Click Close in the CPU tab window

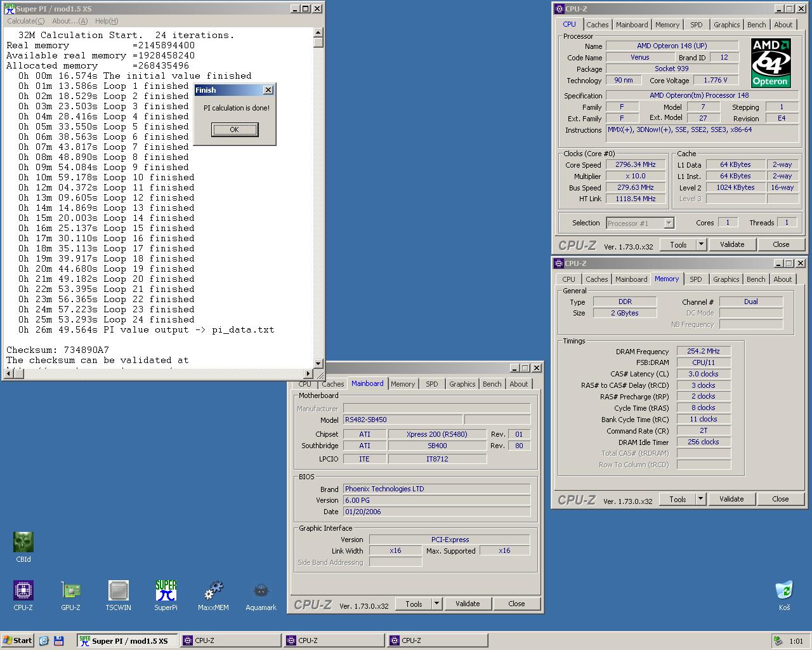pos(781,244)
